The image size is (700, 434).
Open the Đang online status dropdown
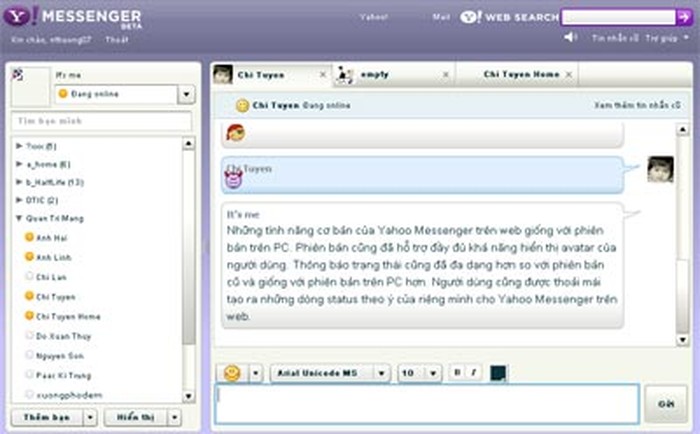[186, 94]
